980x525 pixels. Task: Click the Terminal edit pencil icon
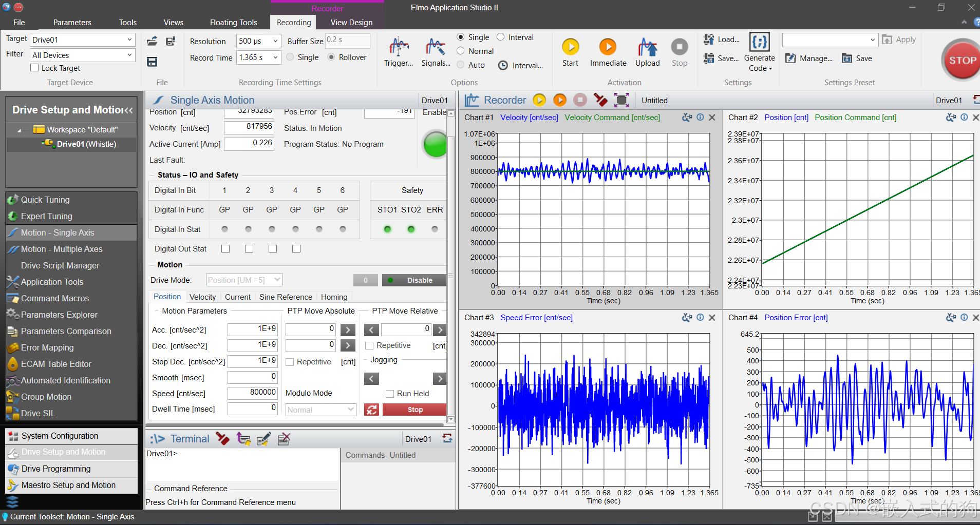263,439
